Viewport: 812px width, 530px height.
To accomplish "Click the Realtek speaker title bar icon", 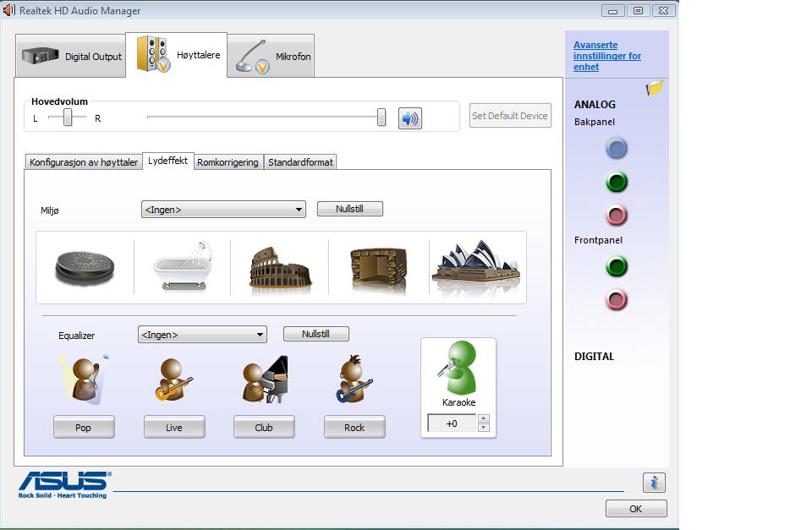I will (8, 10).
